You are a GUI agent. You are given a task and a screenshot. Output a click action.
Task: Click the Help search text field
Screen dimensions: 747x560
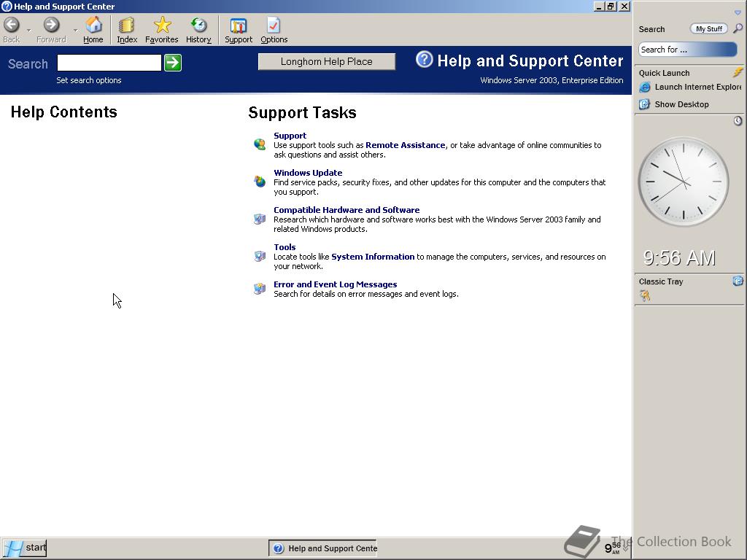point(109,63)
